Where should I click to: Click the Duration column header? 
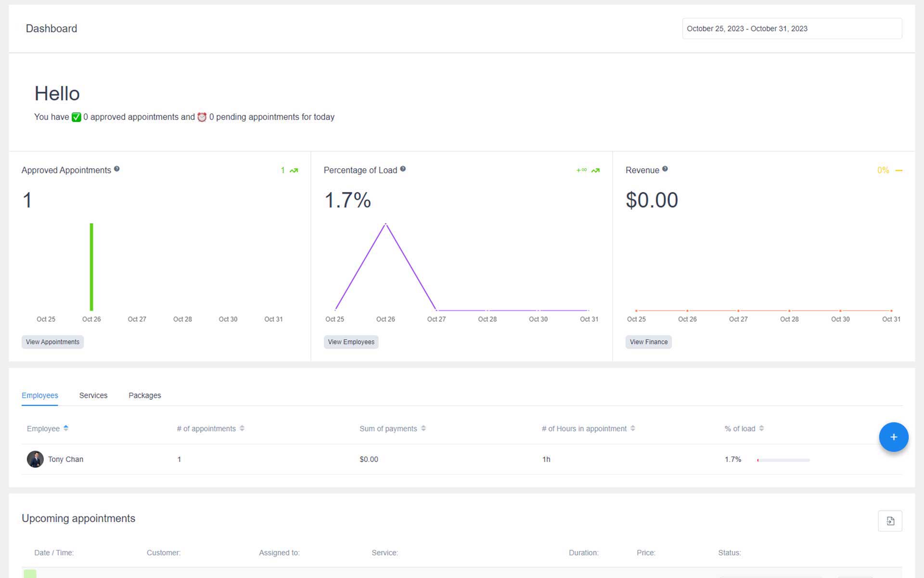point(583,552)
